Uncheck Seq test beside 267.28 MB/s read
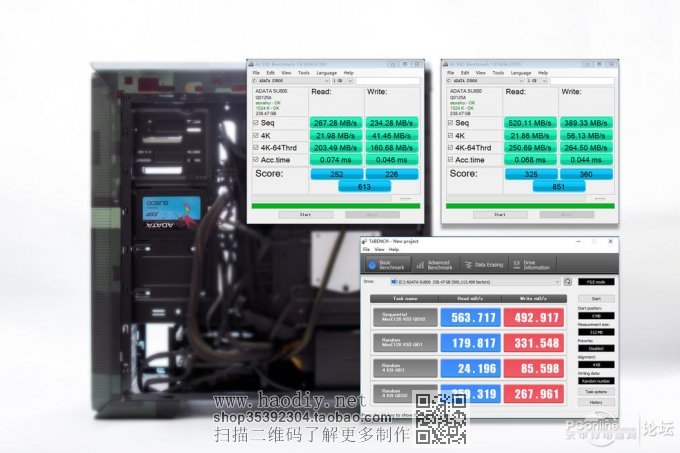 (256, 123)
